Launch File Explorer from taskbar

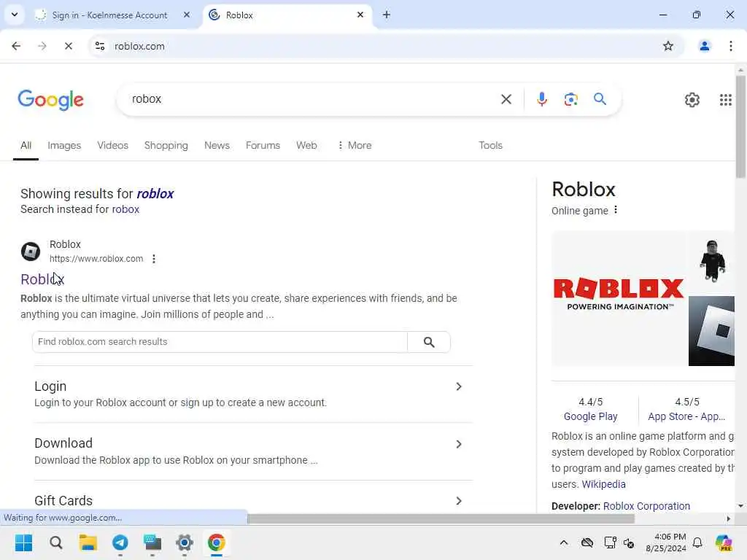point(88,542)
